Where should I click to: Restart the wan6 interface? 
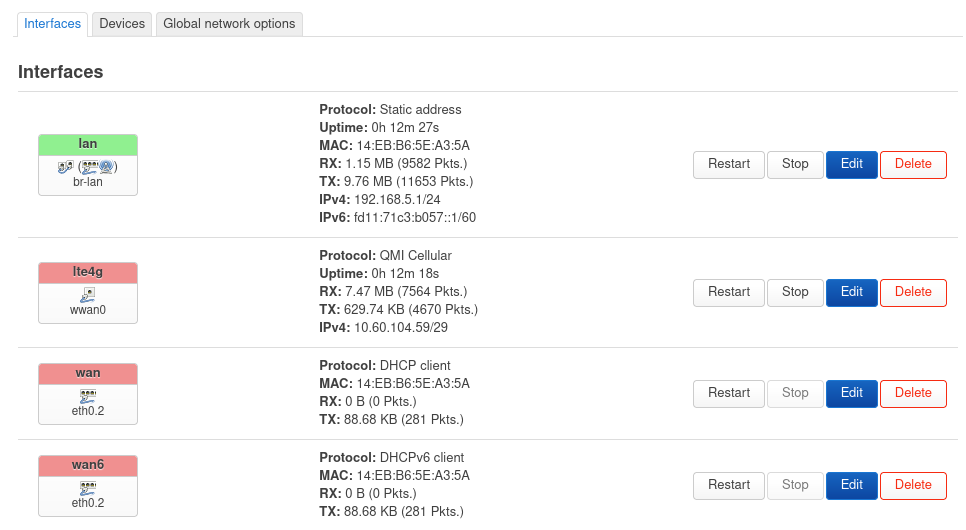[729, 486]
